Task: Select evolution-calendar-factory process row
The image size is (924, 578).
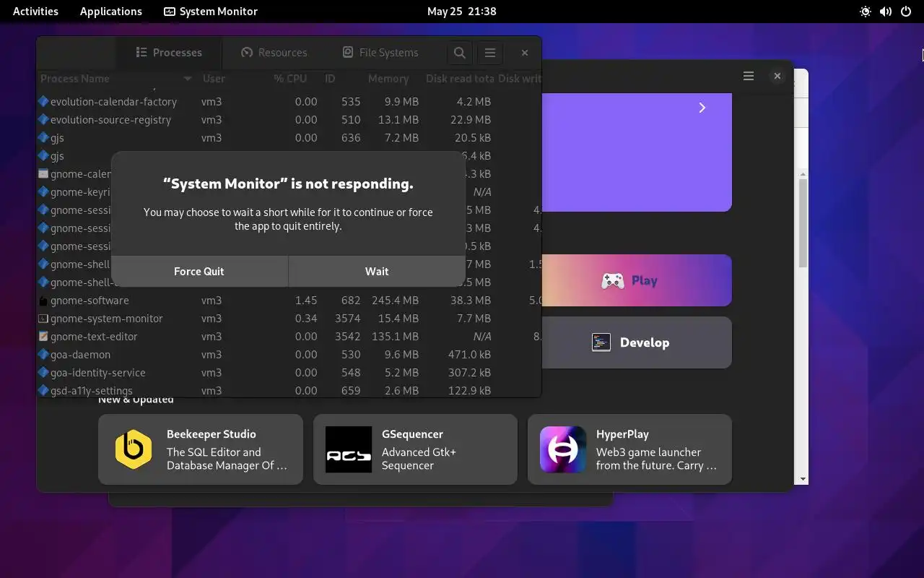Action: (x=289, y=102)
